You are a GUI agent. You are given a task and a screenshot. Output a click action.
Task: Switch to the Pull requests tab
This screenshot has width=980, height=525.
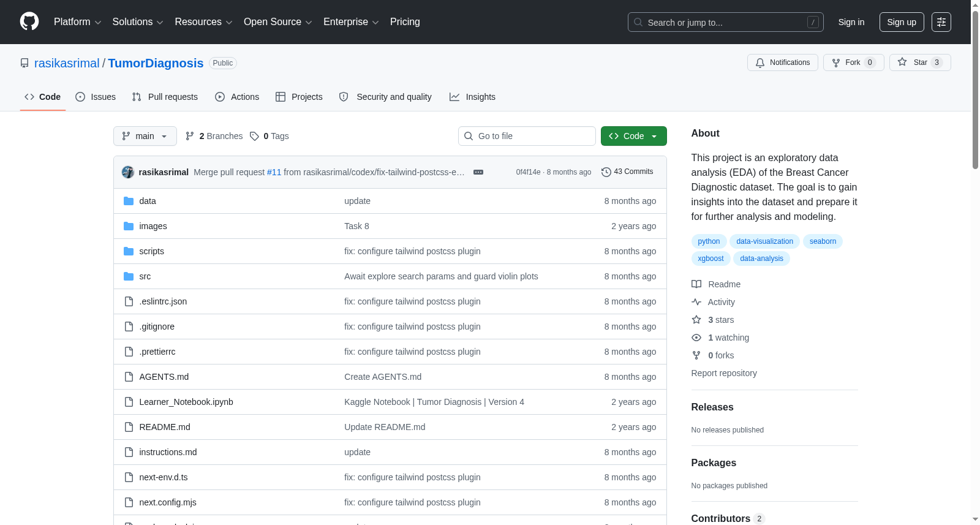(x=165, y=97)
